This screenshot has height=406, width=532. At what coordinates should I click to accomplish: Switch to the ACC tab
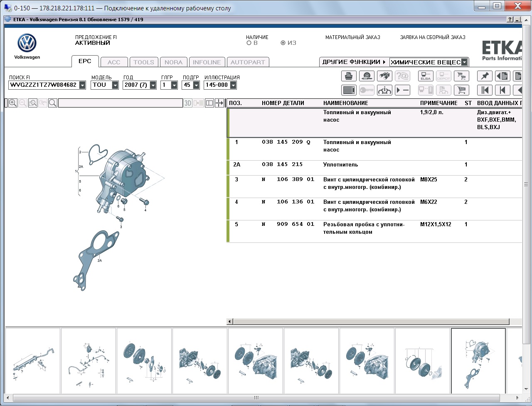pyautogui.click(x=114, y=62)
